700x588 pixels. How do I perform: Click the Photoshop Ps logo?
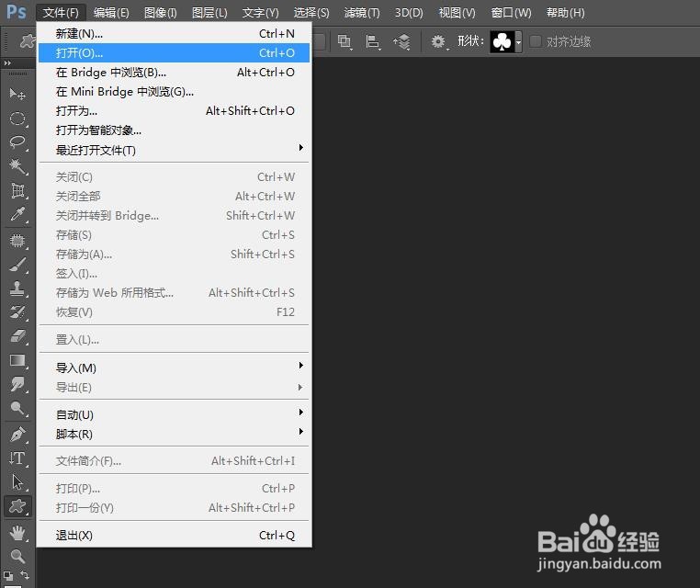coord(16,12)
